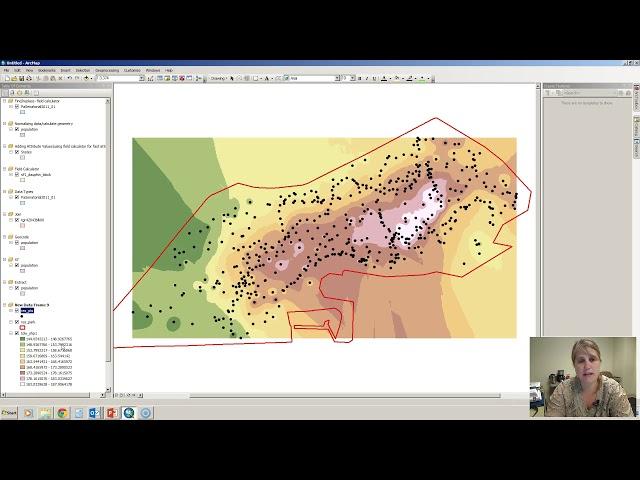This screenshot has width=640, height=480.
Task: Click the Add Data toolbar button
Action: [x=88, y=78]
